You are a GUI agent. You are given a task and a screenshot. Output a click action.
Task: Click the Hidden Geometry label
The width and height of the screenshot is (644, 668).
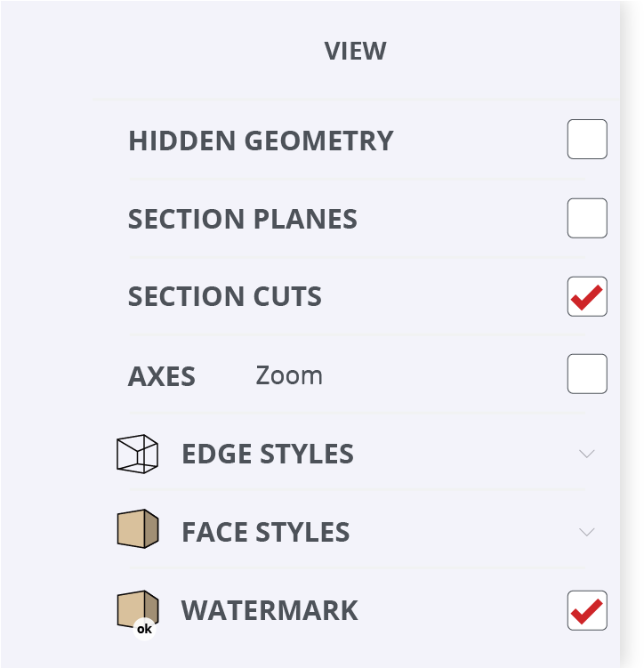[x=261, y=141]
